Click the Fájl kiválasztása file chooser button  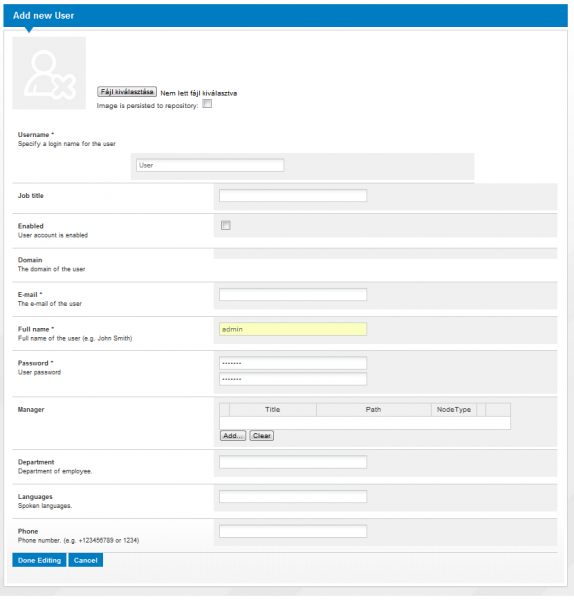tap(127, 92)
